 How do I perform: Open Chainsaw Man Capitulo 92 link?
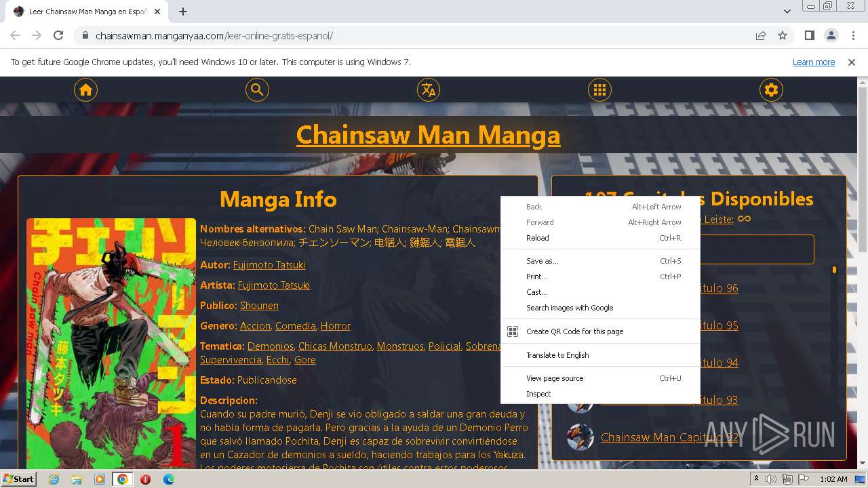click(x=669, y=437)
